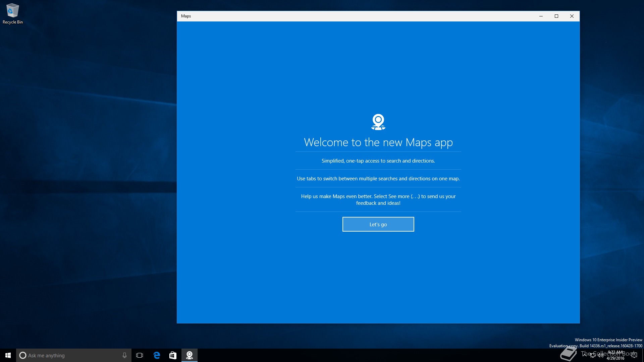Click the 'Welcome to the new Maps app' heading
Viewport: 644px width, 362px height.
point(378,142)
